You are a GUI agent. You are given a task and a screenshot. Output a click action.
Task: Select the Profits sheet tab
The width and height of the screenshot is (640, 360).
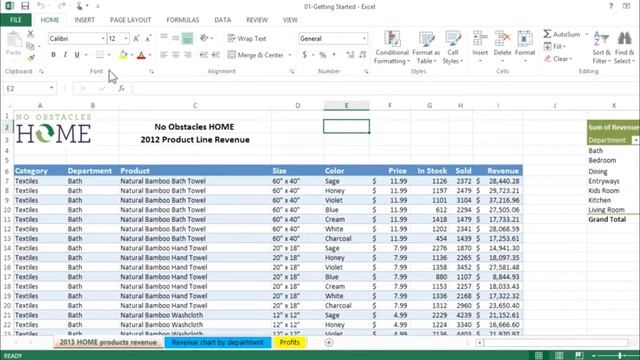pos(289,342)
